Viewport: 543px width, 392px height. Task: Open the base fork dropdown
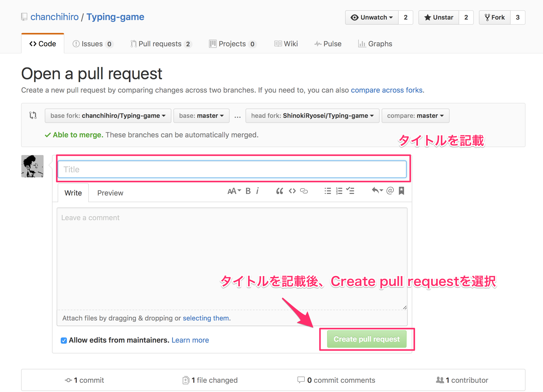108,116
